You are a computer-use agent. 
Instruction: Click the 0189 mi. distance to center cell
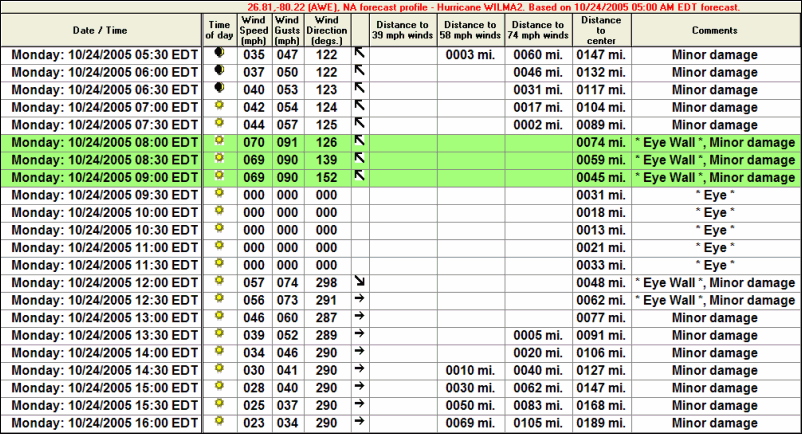(x=601, y=422)
